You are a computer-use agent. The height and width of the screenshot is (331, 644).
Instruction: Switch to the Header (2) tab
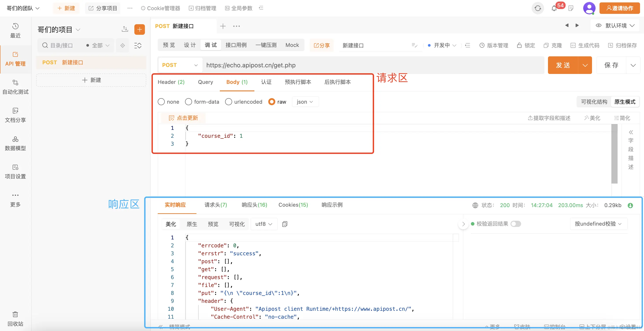click(171, 82)
